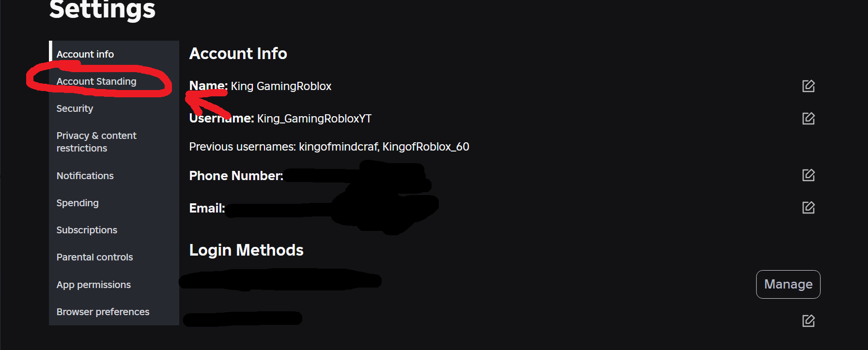Click the username King_GamingRobloxYT text
This screenshot has height=350, width=868.
(314, 119)
